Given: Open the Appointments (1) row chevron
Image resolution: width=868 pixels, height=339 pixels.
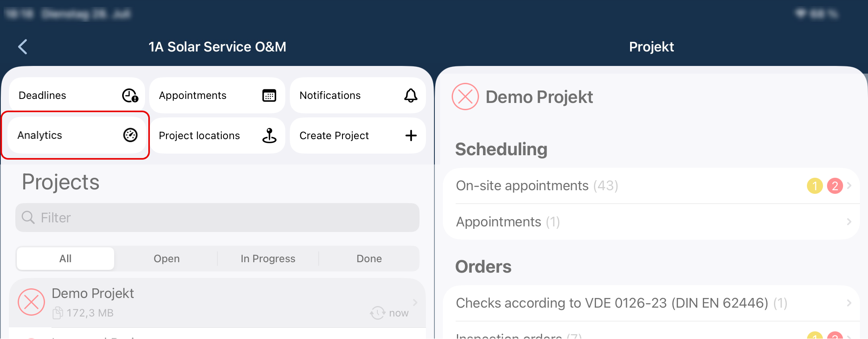Looking at the screenshot, I should coord(849,222).
